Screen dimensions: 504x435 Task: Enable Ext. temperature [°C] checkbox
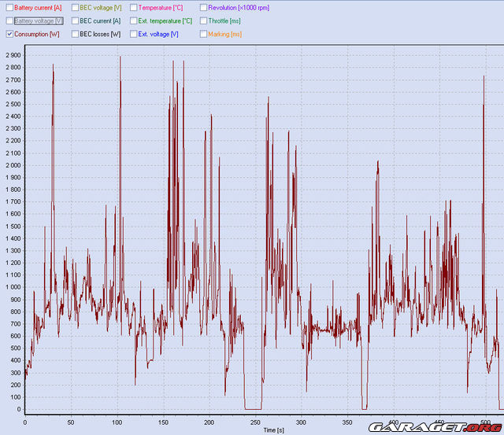(x=133, y=20)
